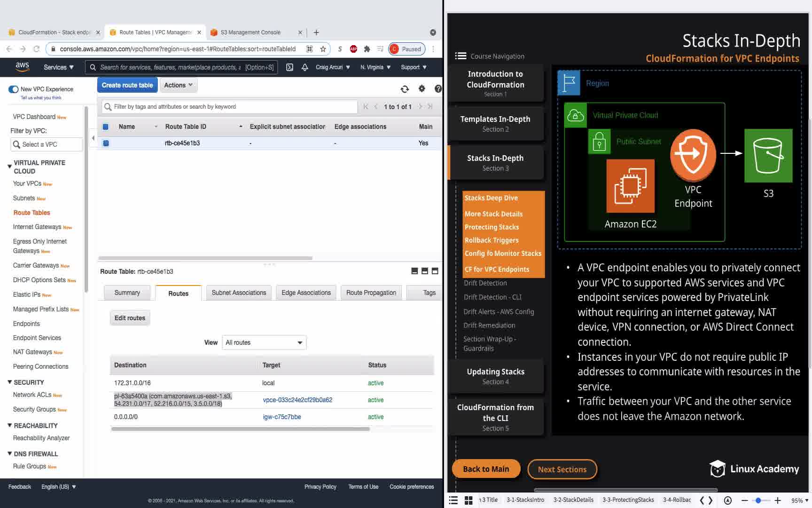Image resolution: width=812 pixels, height=508 pixels.
Task: Open the 3-1-StacksIntro slide tab
Action: pyautogui.click(x=525, y=500)
